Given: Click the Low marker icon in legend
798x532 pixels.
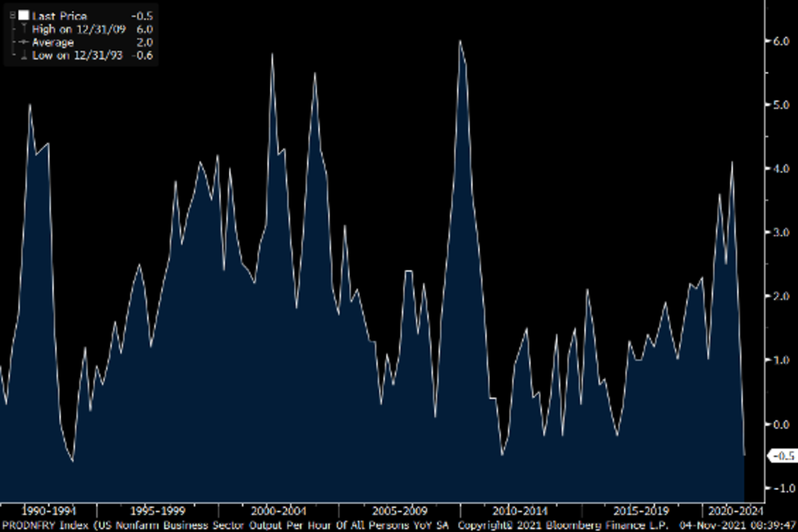Looking at the screenshot, I should [x=24, y=56].
